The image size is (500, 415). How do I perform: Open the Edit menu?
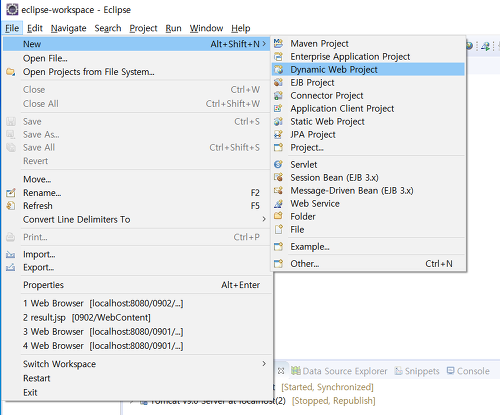click(35, 28)
